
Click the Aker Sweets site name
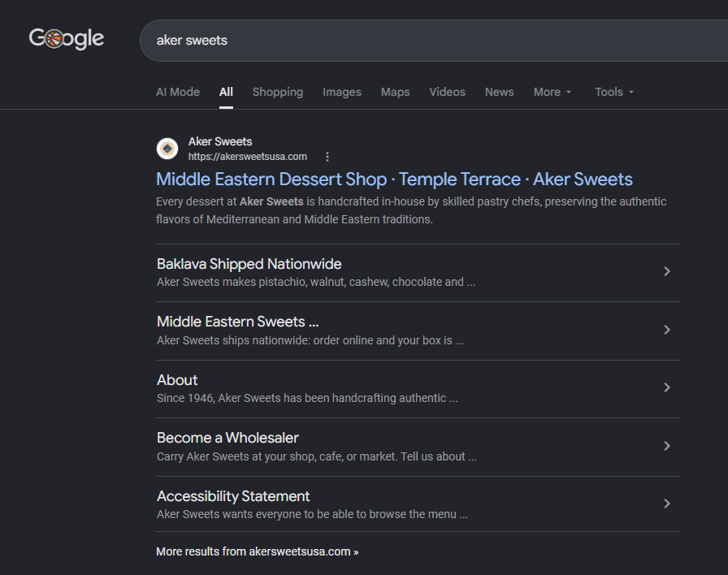click(x=220, y=141)
